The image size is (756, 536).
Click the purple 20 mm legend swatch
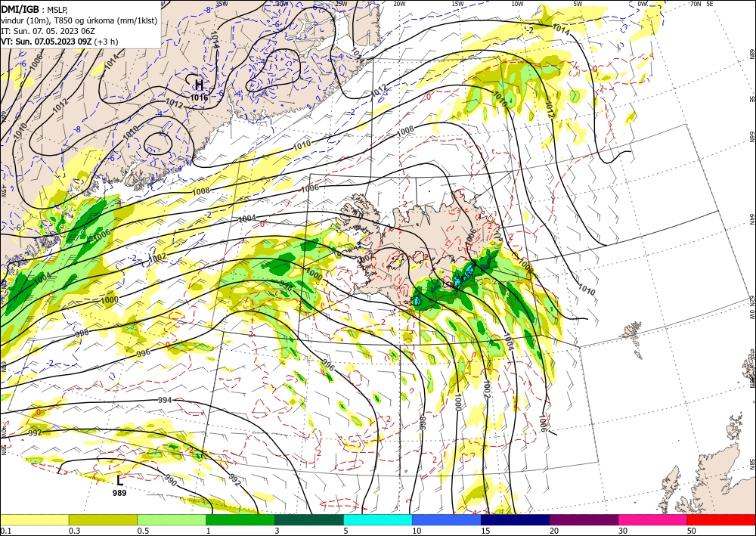coord(584,519)
